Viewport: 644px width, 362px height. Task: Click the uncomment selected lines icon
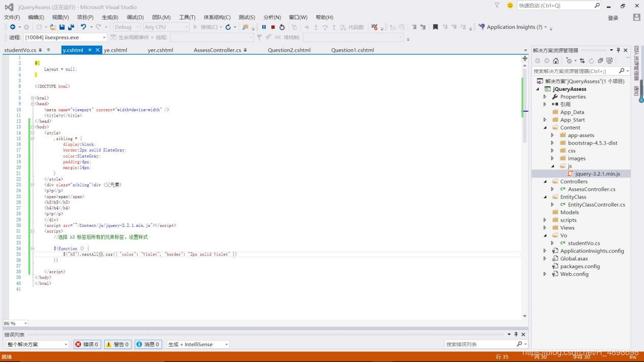coord(423,27)
